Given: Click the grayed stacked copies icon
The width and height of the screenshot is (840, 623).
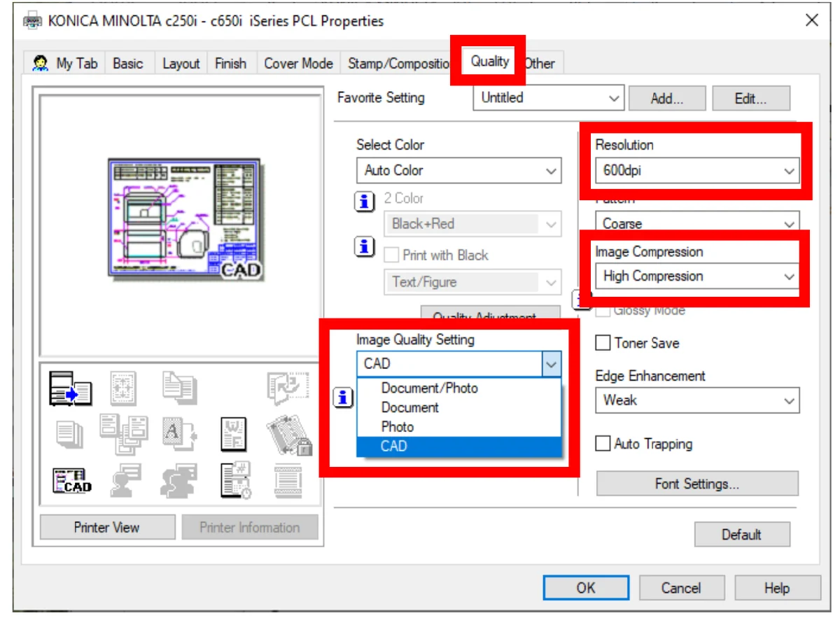Looking at the screenshot, I should [x=69, y=434].
